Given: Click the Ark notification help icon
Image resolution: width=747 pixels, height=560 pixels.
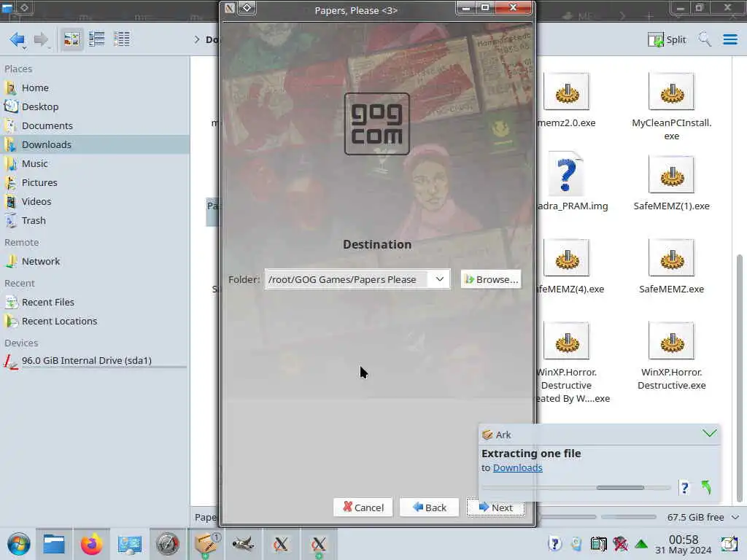Looking at the screenshot, I should click(x=684, y=488).
